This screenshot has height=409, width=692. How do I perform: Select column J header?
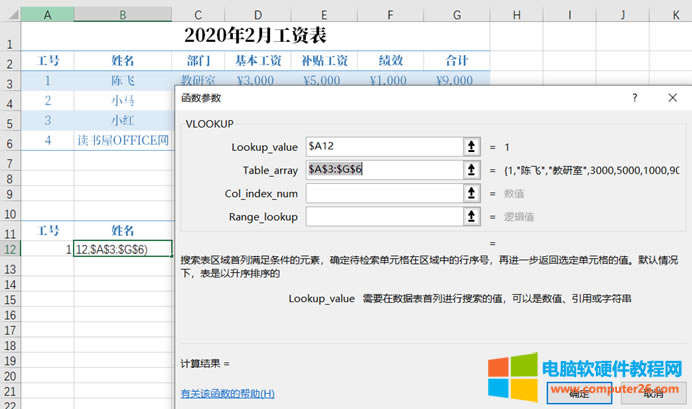[x=622, y=15]
